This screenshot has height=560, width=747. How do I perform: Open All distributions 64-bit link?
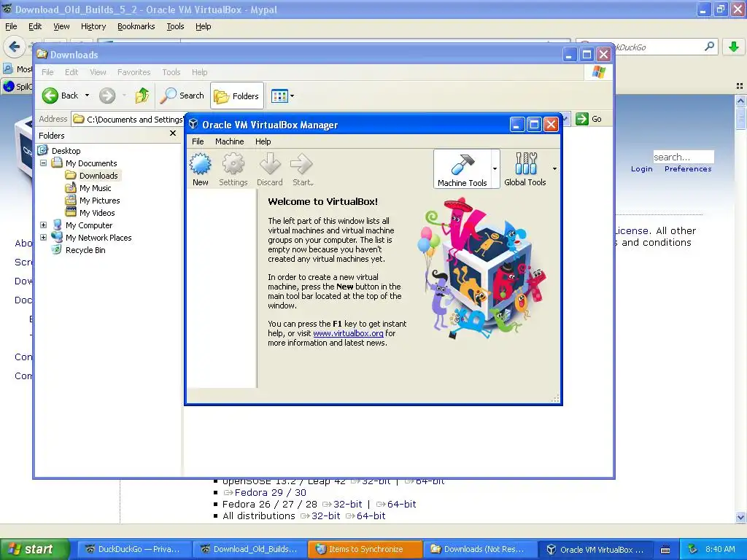point(371,516)
